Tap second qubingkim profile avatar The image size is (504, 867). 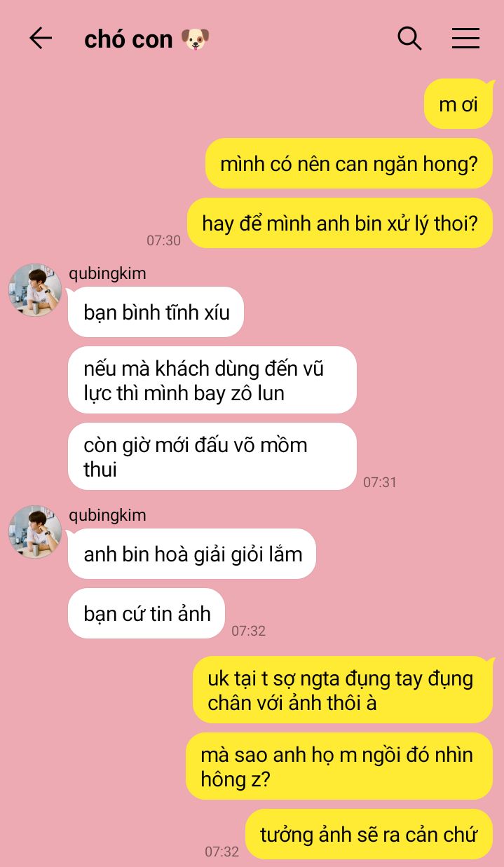tap(35, 532)
